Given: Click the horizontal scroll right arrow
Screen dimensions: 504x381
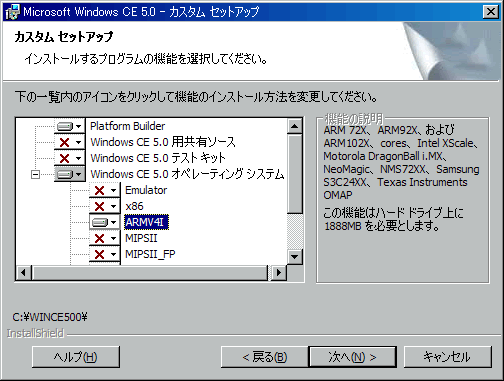Looking at the screenshot, I should click(279, 273).
